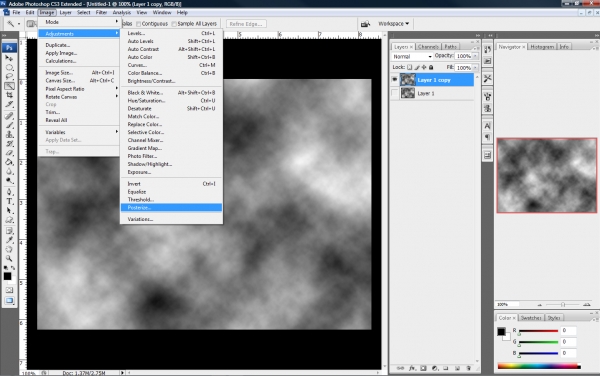Select the Eraser tool

tap(9, 153)
